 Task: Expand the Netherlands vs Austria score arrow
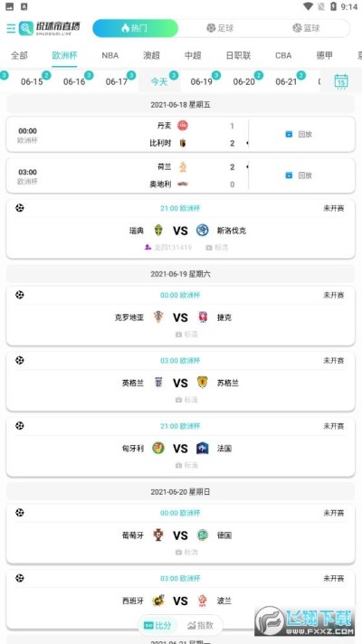(247, 166)
